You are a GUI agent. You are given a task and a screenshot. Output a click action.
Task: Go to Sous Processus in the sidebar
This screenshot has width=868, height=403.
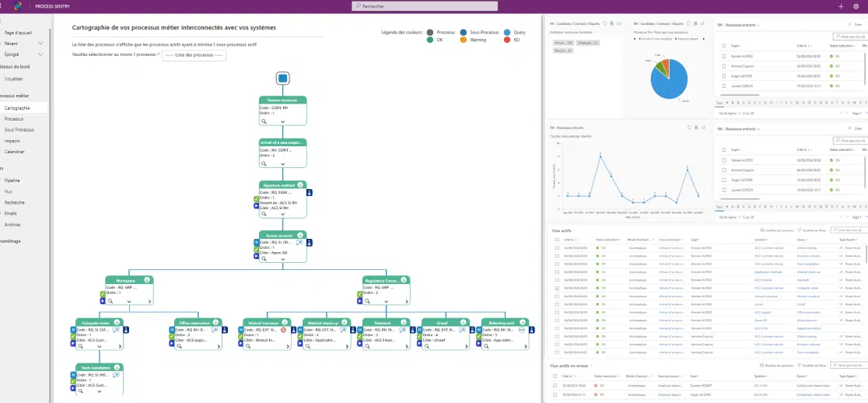[19, 130]
